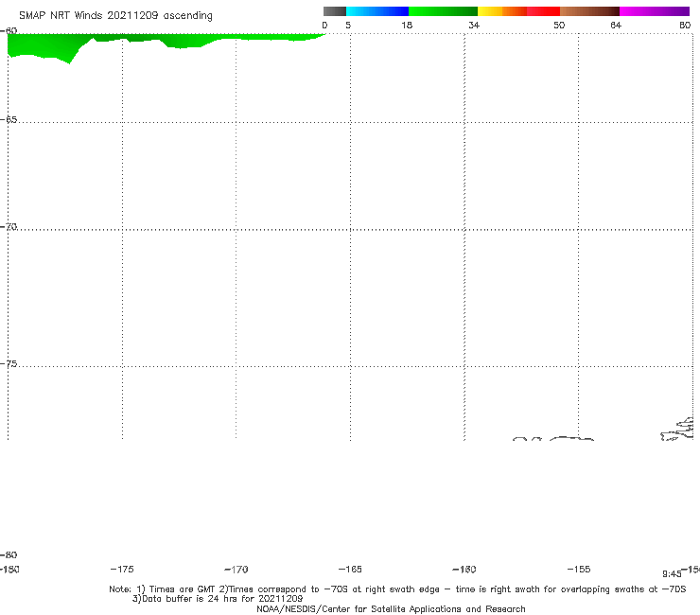Click the longitude label '-165' on the bottom axis
Image resolution: width=700 pixels, height=615 pixels.
coord(350,569)
